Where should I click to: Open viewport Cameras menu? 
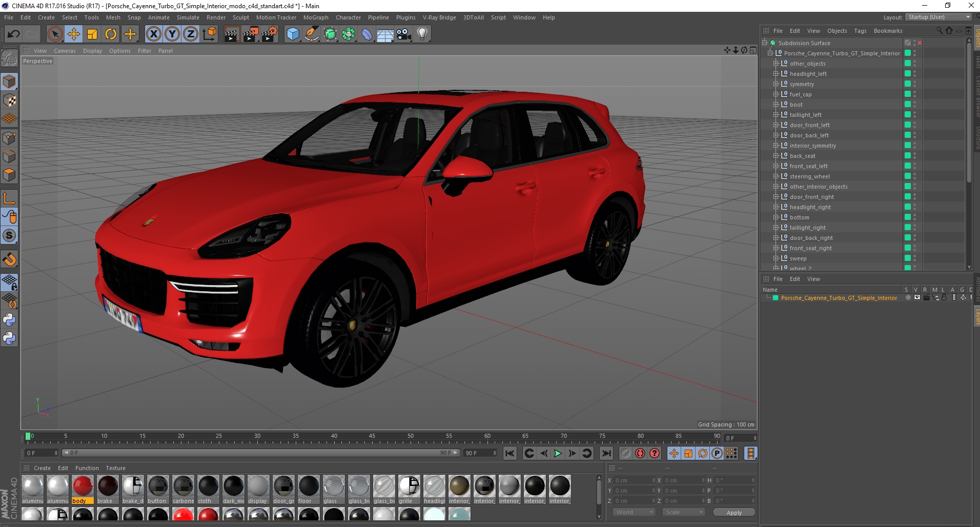pos(65,51)
